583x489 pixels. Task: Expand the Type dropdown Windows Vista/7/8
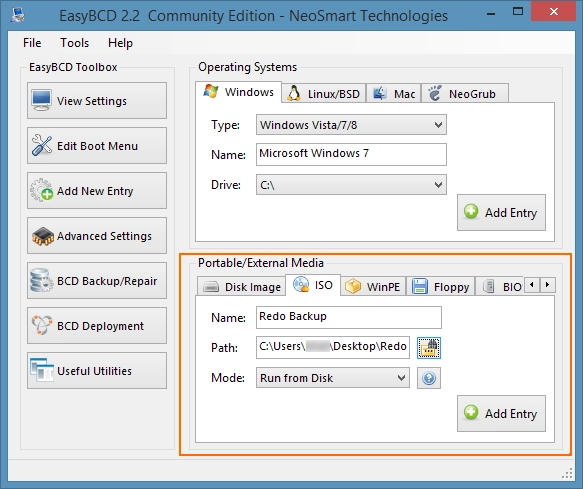pos(351,125)
